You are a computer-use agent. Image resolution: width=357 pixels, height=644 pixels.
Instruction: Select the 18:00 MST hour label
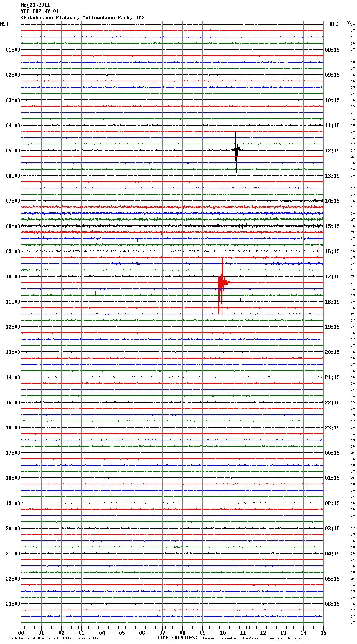tap(13, 478)
